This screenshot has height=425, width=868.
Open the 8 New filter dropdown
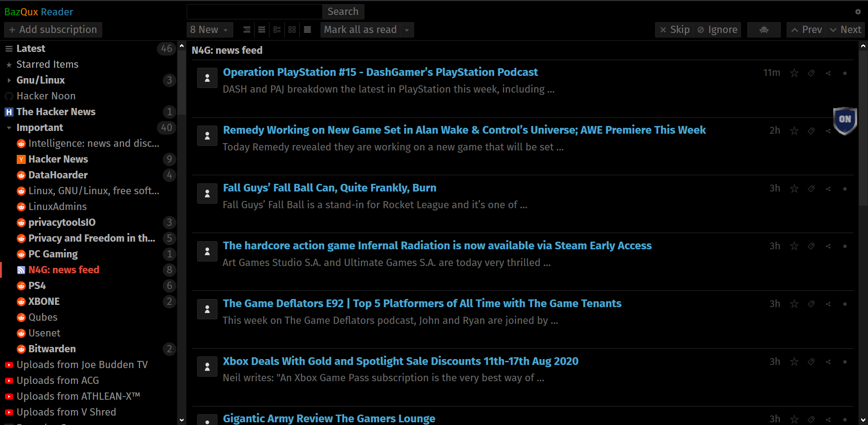click(x=209, y=30)
